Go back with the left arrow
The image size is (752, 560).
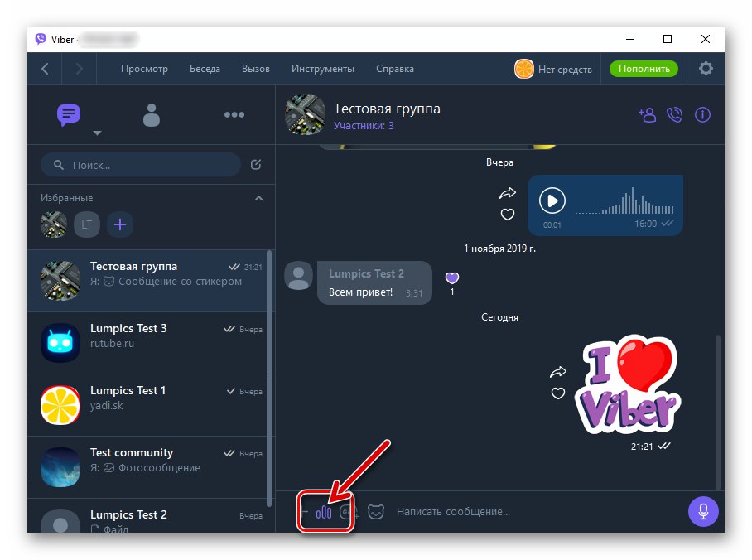pos(45,69)
